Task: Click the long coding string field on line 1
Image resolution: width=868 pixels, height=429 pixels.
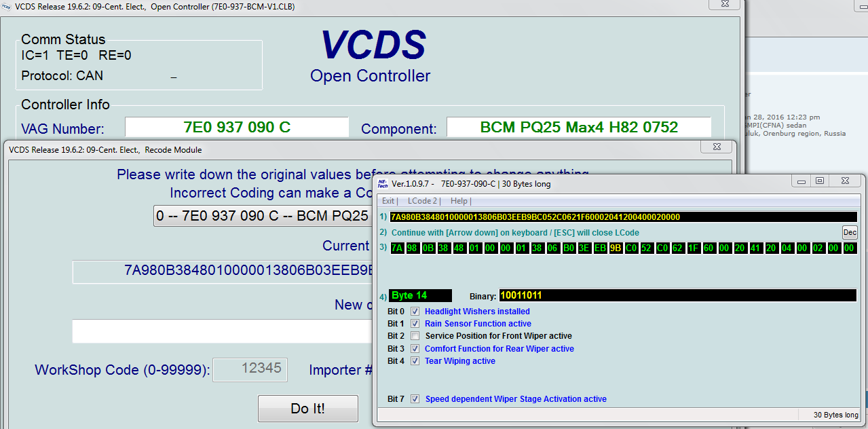Action: [x=623, y=217]
